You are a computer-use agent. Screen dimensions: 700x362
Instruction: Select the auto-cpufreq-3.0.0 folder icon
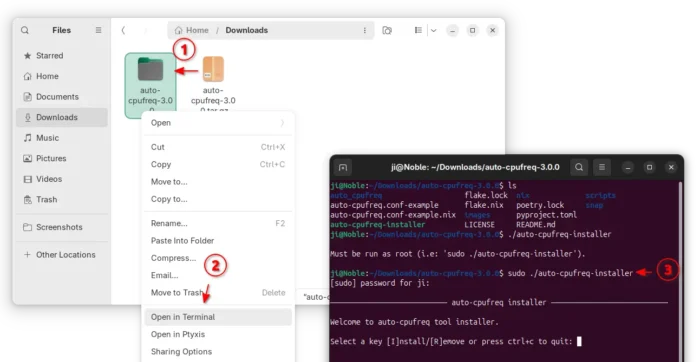point(150,69)
